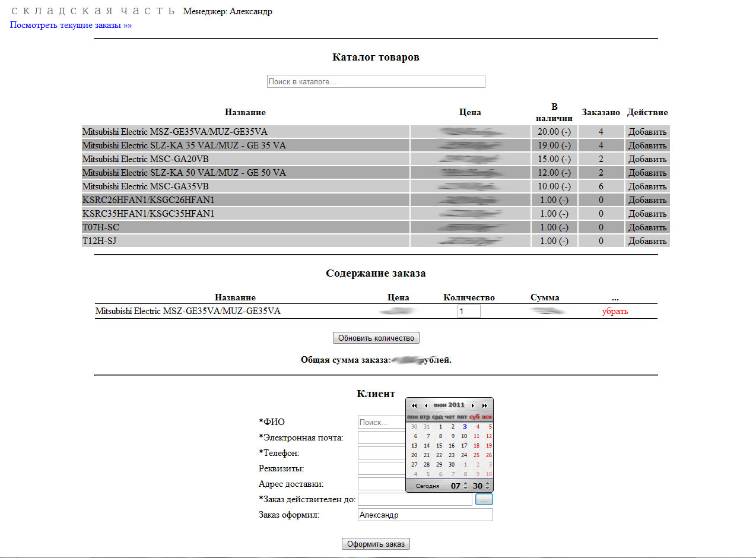
Task: Choose Saturday the 25th in calendar
Action: 477,455
